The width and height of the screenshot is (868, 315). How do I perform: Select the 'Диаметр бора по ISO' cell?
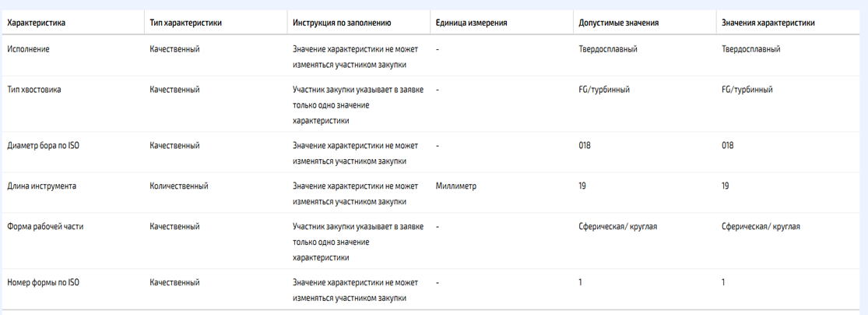tap(43, 146)
